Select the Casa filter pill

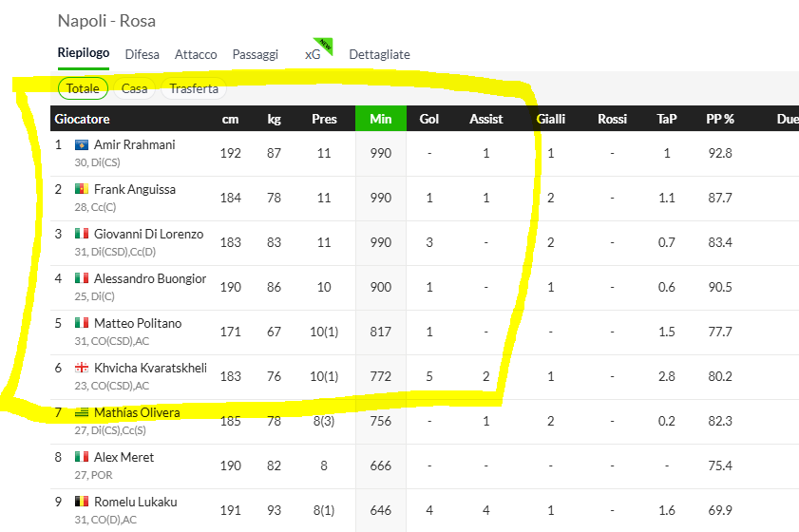click(135, 88)
